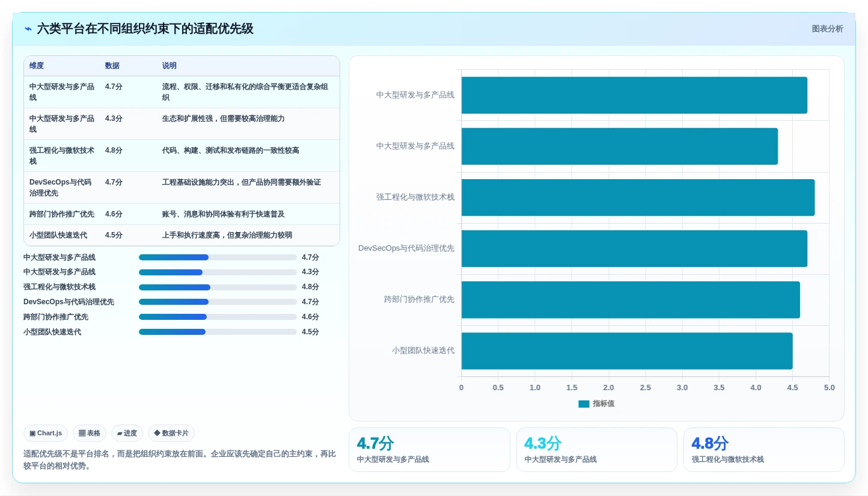Click the progress bar for DevSecOps与代码治理优先
868x496 pixels.
click(218, 302)
